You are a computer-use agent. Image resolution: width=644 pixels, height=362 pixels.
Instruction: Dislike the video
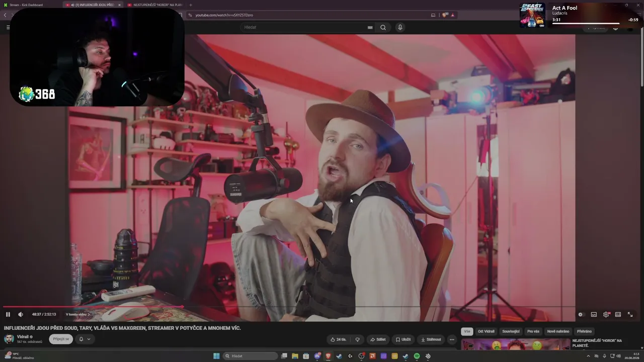pos(357,339)
